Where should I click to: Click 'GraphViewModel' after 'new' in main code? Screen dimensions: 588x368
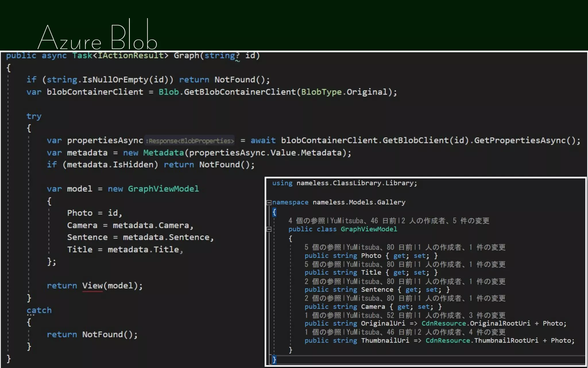tap(163, 189)
